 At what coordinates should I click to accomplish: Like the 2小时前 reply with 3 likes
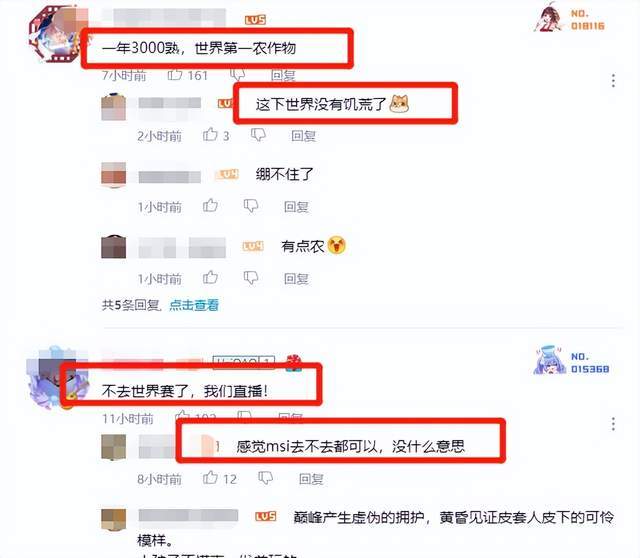pos(211,135)
